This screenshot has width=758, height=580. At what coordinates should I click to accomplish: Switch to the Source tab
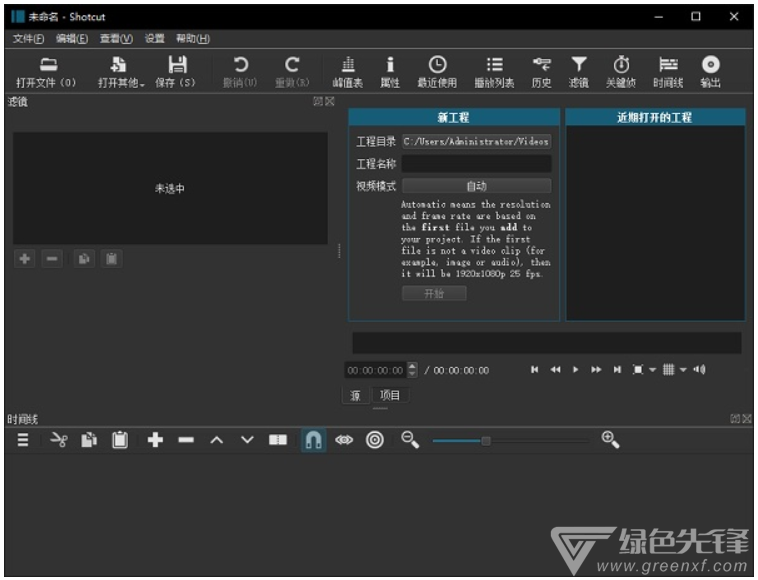point(355,395)
